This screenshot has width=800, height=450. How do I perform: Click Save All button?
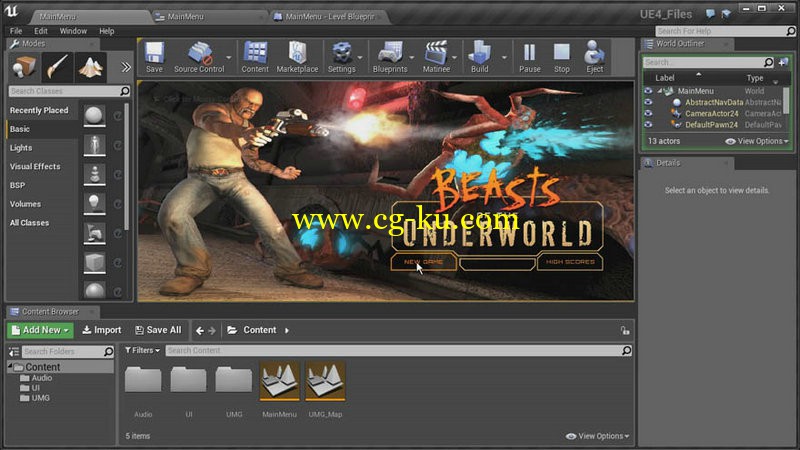pyautogui.click(x=158, y=330)
